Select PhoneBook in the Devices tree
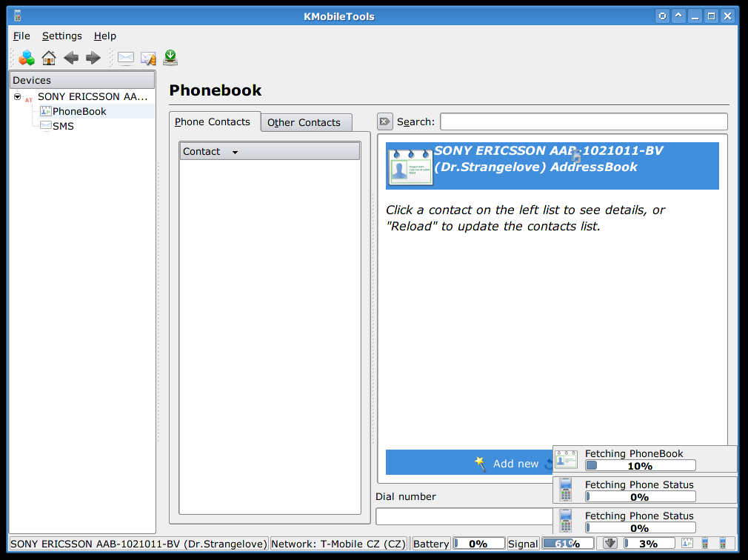This screenshot has height=560, width=748. 79,112
